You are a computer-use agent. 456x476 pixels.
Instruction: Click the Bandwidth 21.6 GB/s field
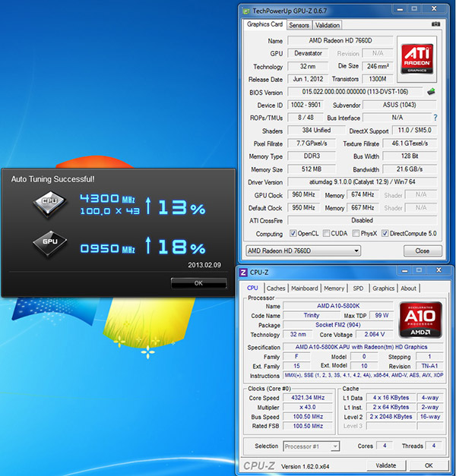click(x=410, y=169)
